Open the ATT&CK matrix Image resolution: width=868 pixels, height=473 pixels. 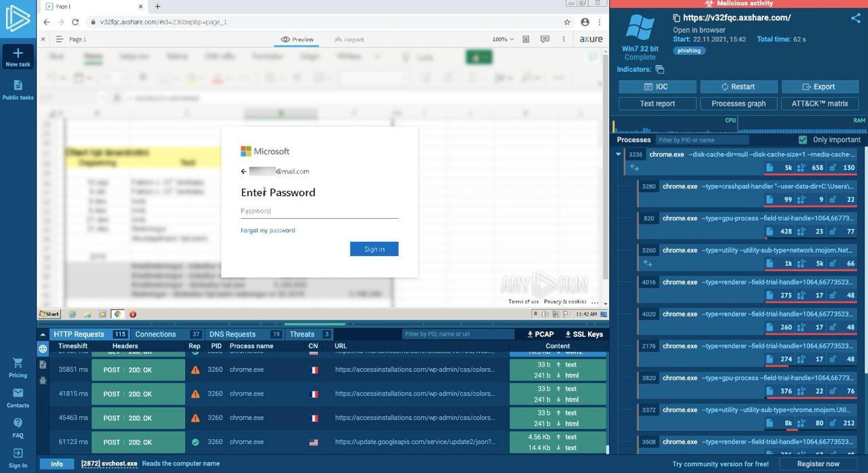(x=819, y=104)
